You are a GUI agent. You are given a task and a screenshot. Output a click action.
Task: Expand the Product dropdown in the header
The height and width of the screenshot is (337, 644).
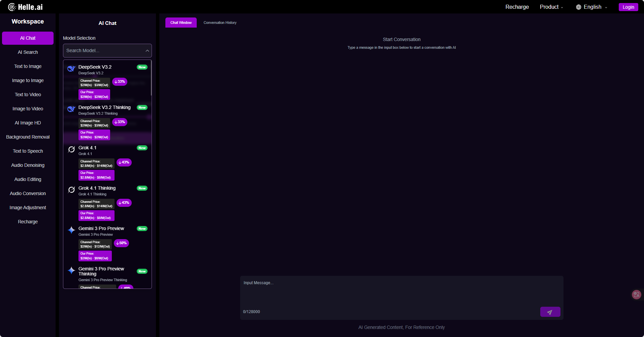click(551, 7)
